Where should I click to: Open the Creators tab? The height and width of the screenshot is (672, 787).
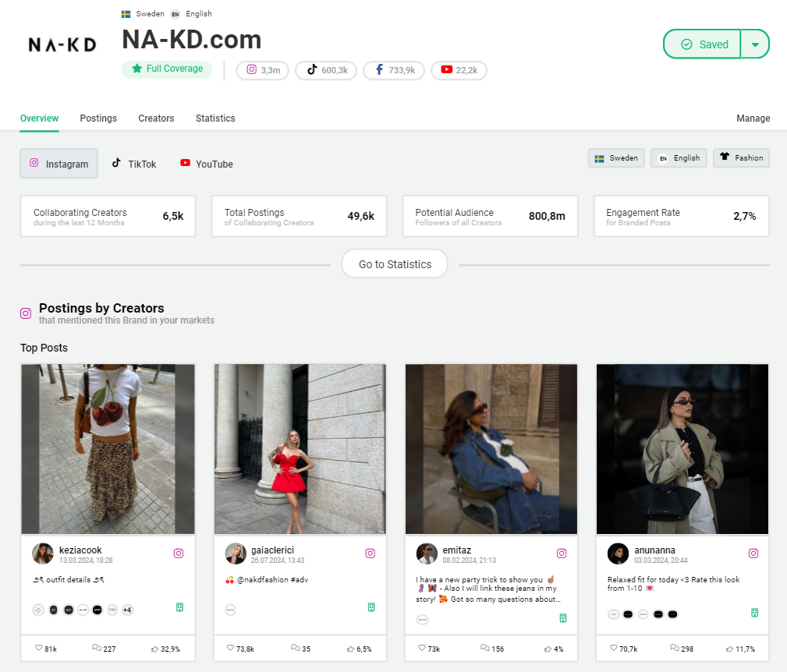[x=156, y=118]
